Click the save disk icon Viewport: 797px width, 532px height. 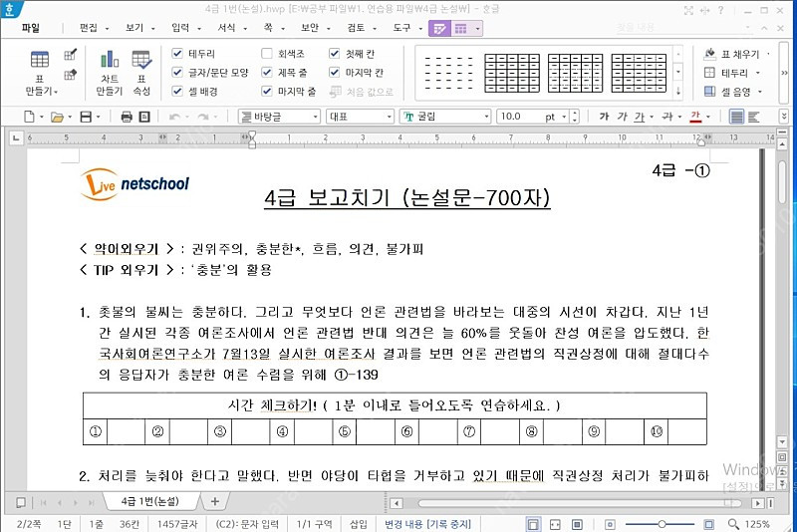click(x=86, y=117)
